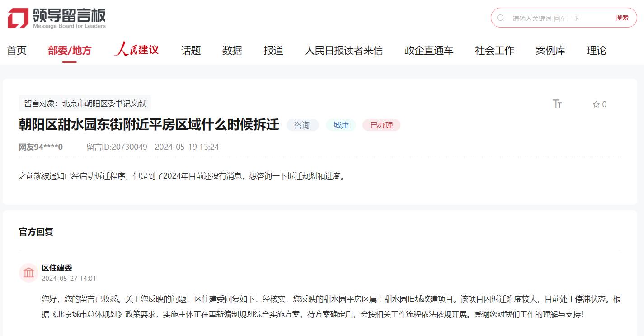The width and height of the screenshot is (644, 336).
Task: Click the 咨询 category tag
Action: click(302, 125)
